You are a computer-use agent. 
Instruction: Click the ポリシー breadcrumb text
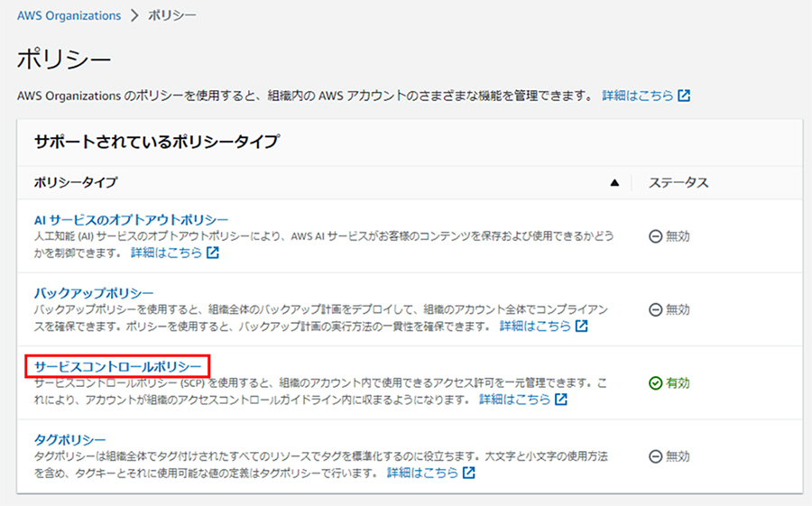point(172,15)
